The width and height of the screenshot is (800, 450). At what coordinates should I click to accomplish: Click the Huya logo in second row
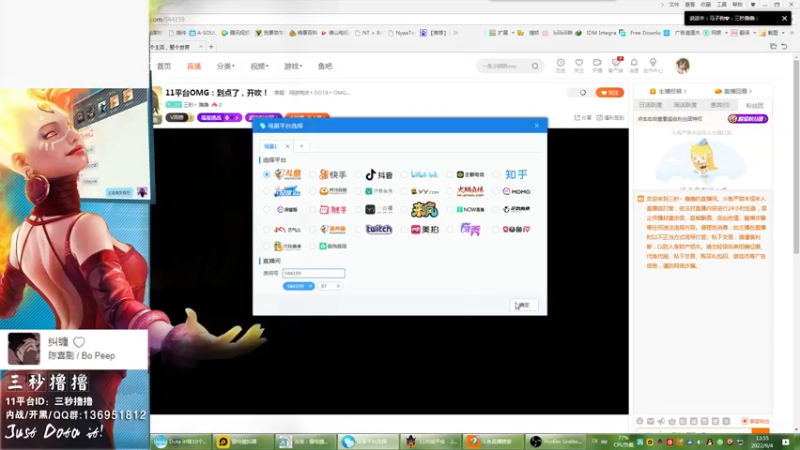pos(333,191)
